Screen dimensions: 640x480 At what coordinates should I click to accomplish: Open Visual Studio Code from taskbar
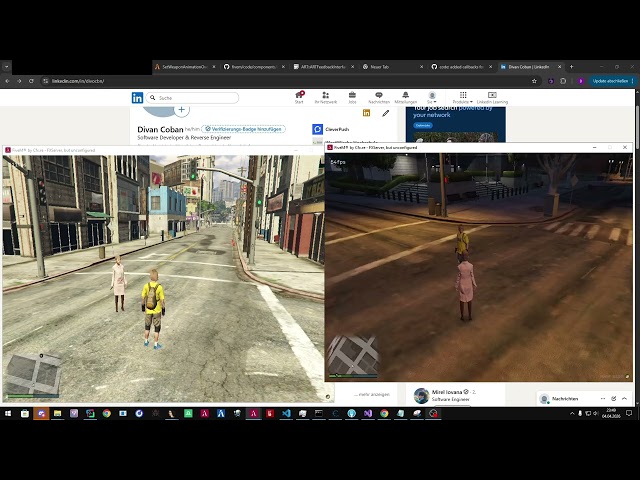(286, 413)
